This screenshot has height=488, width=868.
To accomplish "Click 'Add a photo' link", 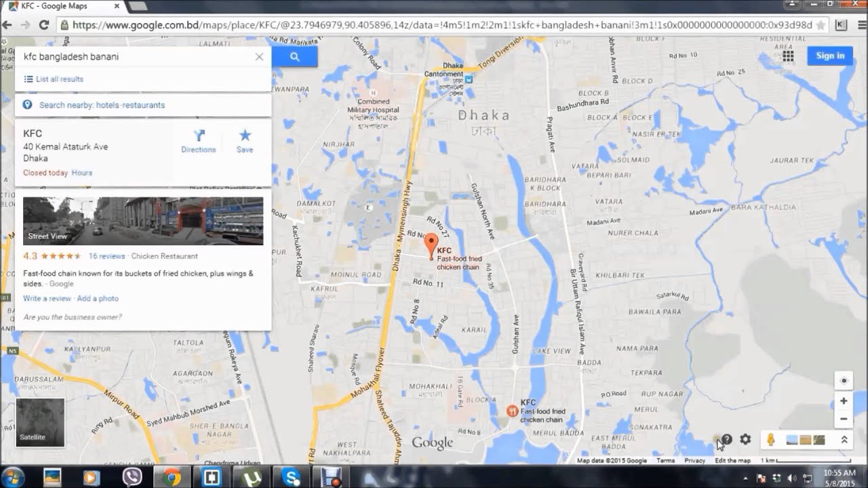I will [98, 298].
